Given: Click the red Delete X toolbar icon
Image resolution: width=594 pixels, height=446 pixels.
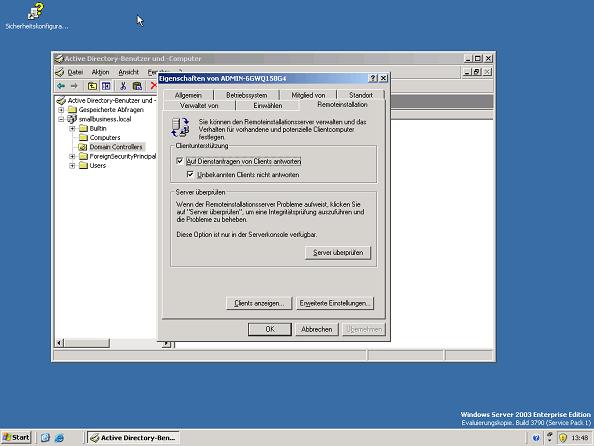Looking at the screenshot, I should click(153, 86).
